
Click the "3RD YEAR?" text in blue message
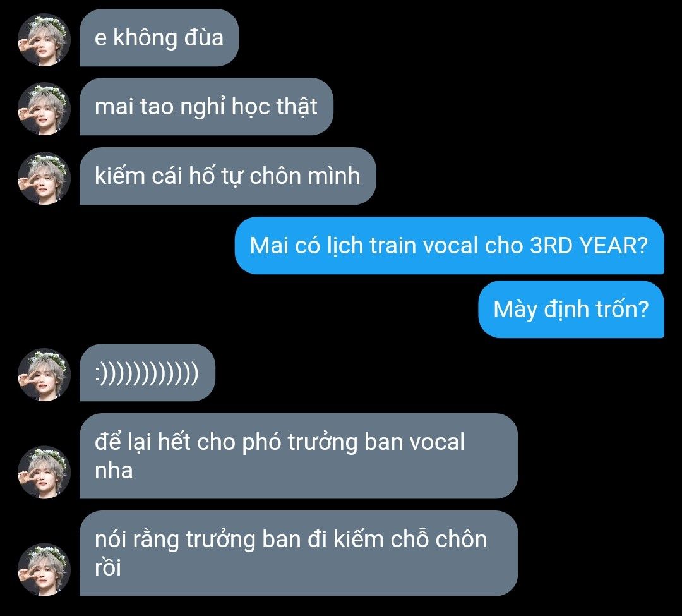[x=589, y=245]
